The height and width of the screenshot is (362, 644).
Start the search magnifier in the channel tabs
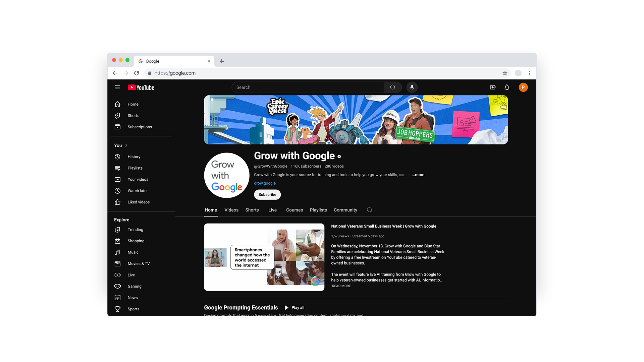click(x=369, y=209)
